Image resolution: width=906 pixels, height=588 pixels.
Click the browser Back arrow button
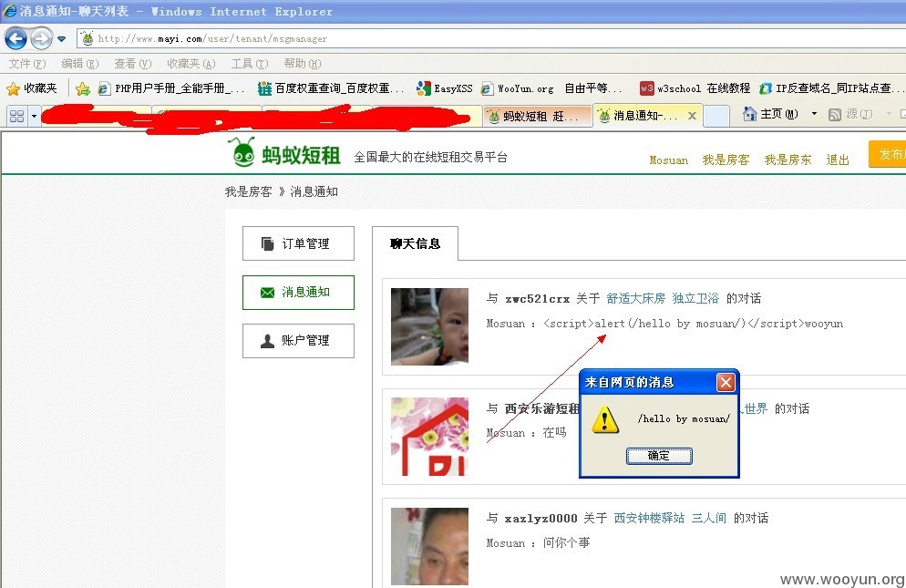pyautogui.click(x=15, y=38)
